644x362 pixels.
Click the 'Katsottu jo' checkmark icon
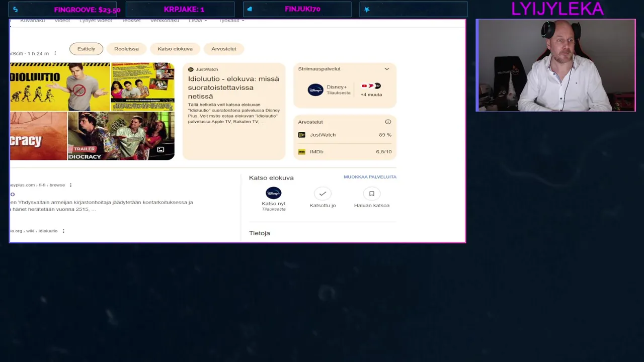pyautogui.click(x=323, y=194)
